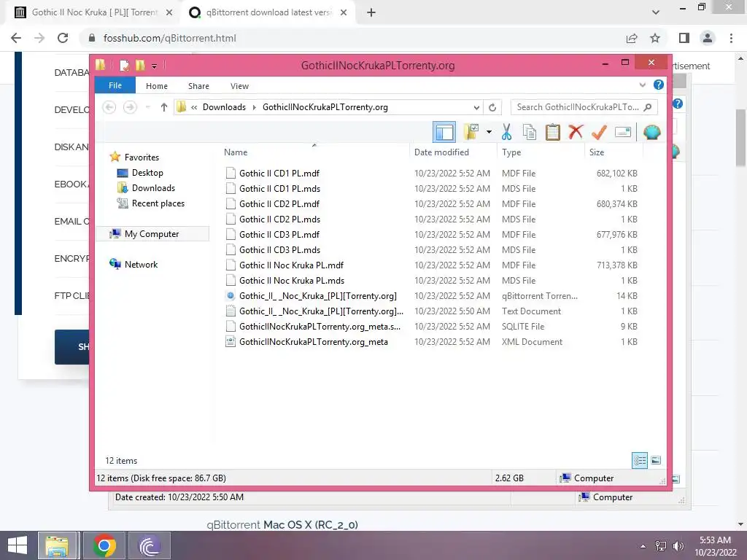Cut selection with the scissors icon

(x=506, y=132)
